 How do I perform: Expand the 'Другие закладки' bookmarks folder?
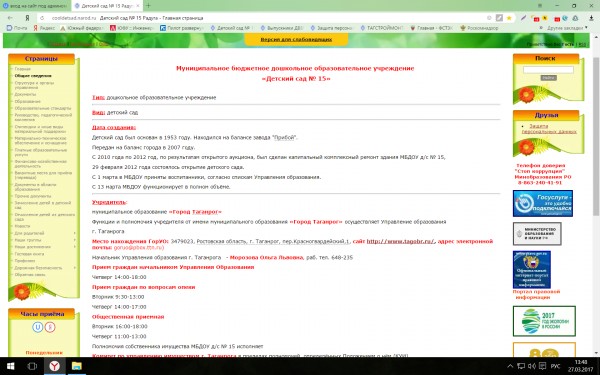(x=567, y=28)
